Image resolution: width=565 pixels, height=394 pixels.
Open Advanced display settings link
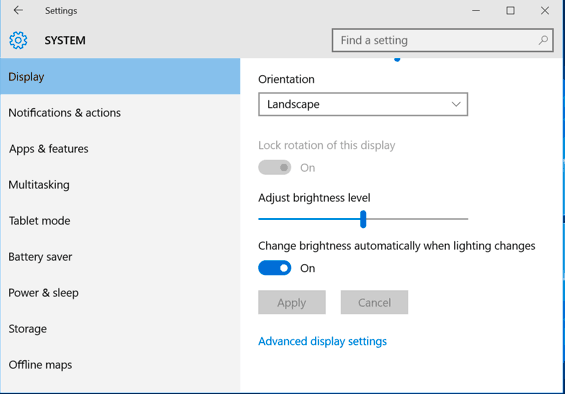322,341
